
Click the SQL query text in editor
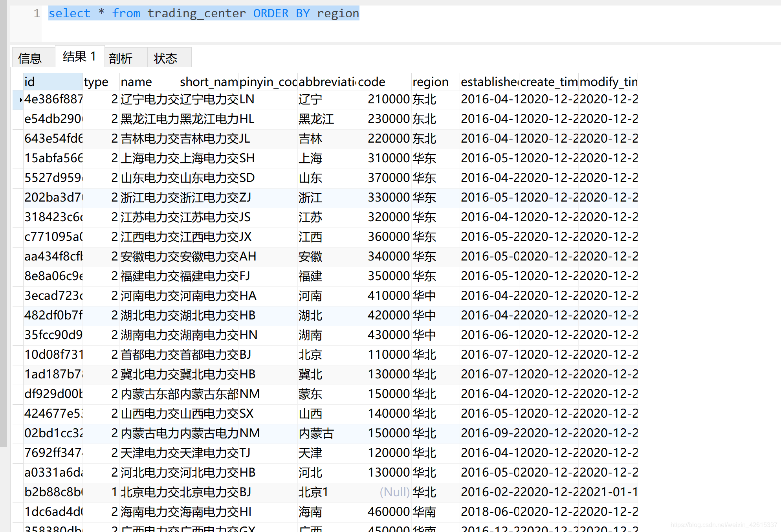[x=203, y=13]
